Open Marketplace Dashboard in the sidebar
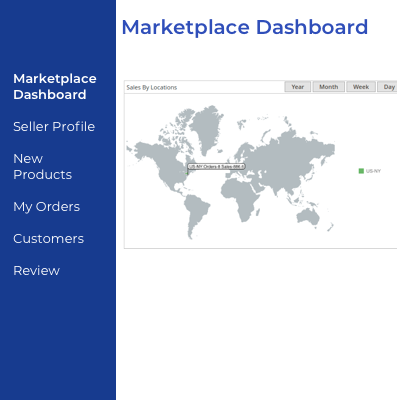 (x=55, y=87)
